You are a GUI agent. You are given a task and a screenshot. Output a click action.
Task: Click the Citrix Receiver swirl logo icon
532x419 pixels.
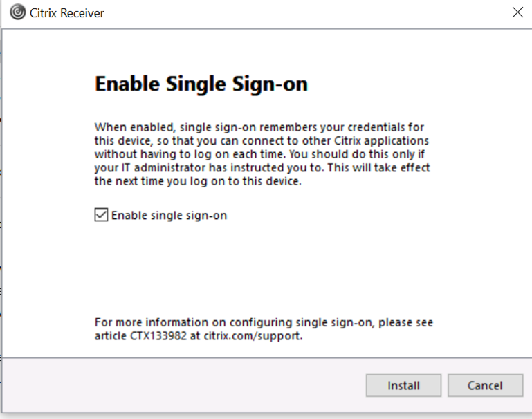coord(18,12)
